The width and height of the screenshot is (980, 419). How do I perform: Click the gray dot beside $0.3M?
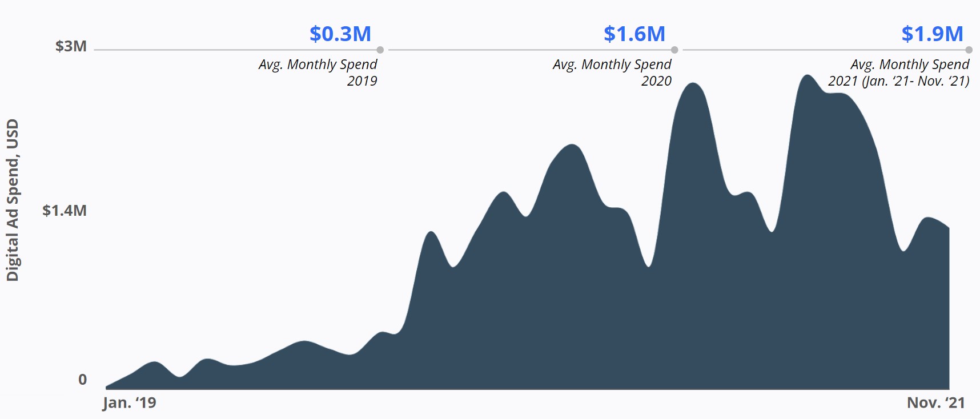tap(380, 50)
